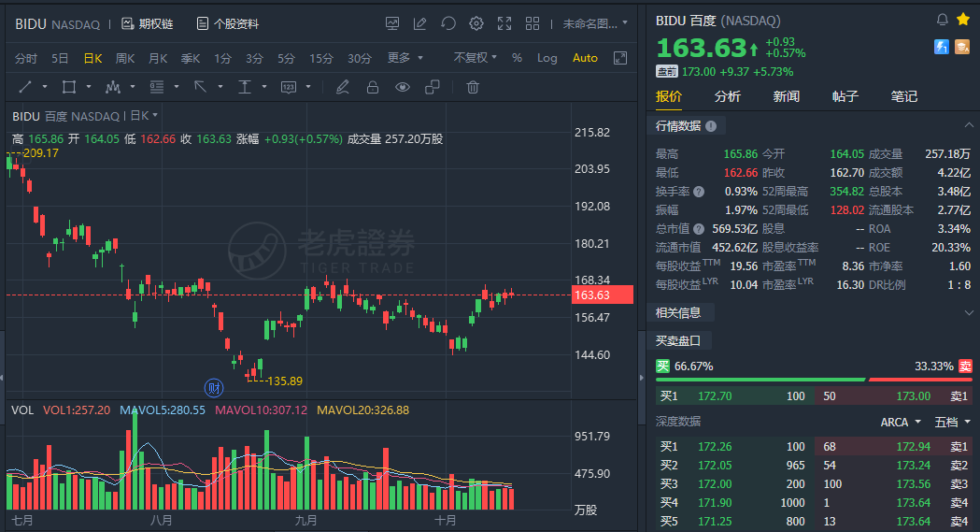
Task: Open the trend line tool dropdown arrow
Action: [x=44, y=87]
